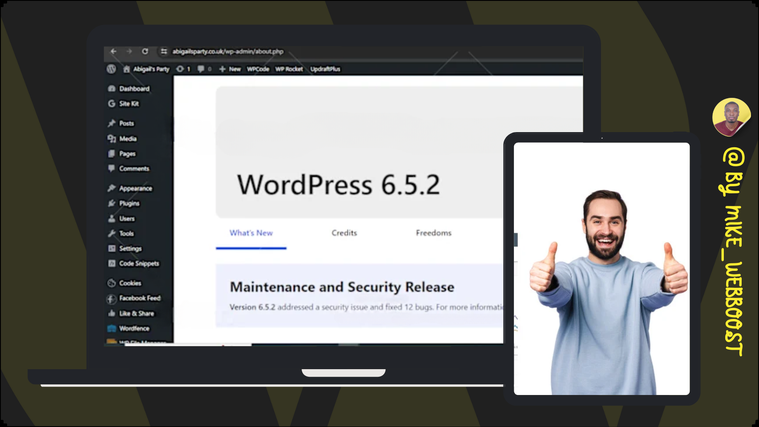Click the browser forward arrow
The image size is (759, 427).
129,51
